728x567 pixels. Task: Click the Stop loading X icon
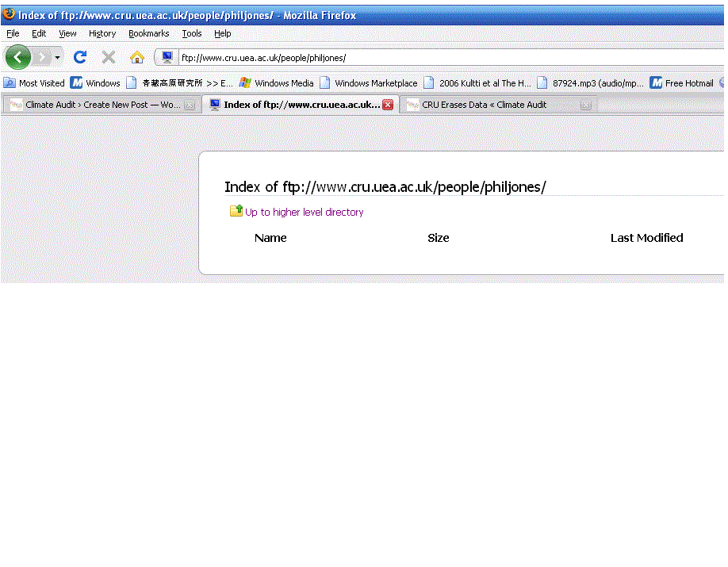point(109,57)
